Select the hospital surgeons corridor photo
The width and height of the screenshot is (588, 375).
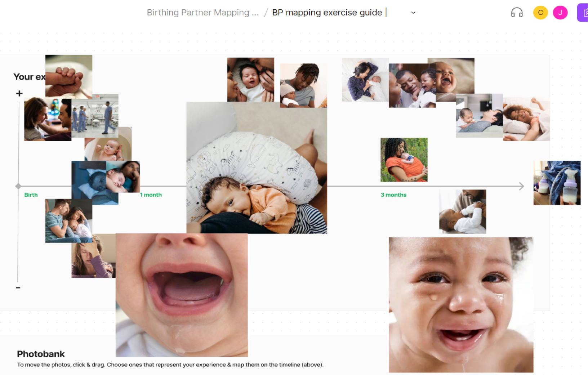(x=95, y=116)
